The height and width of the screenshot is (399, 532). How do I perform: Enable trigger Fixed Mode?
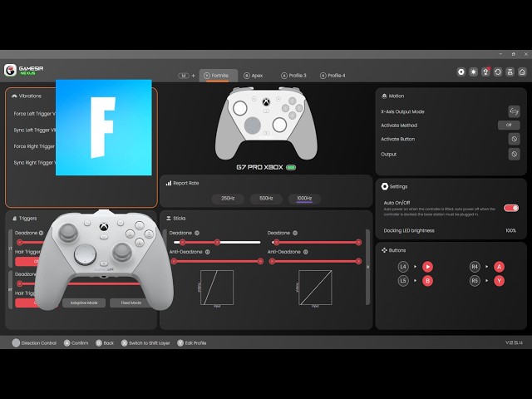(x=131, y=303)
